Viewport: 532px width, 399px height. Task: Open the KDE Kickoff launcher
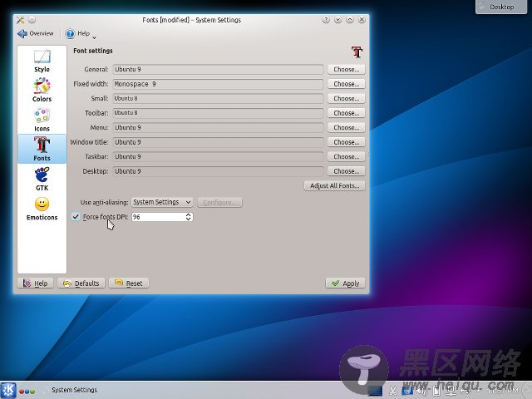(x=8, y=390)
